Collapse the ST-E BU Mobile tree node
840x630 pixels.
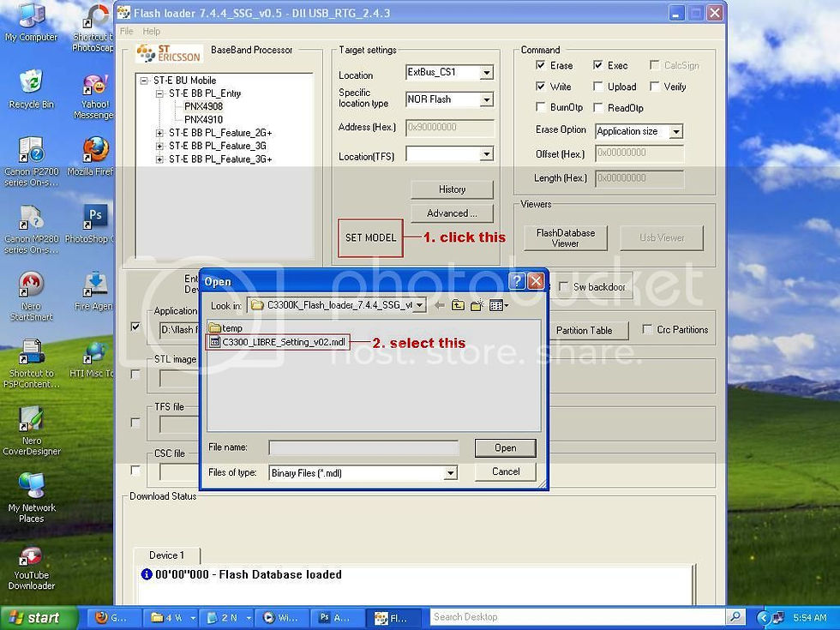pos(144,81)
